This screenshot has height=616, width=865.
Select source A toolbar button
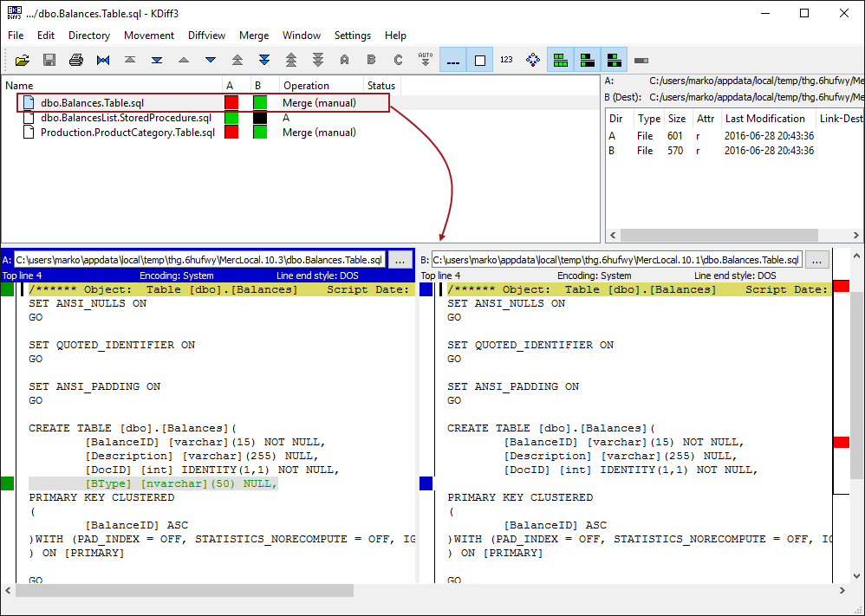(345, 60)
